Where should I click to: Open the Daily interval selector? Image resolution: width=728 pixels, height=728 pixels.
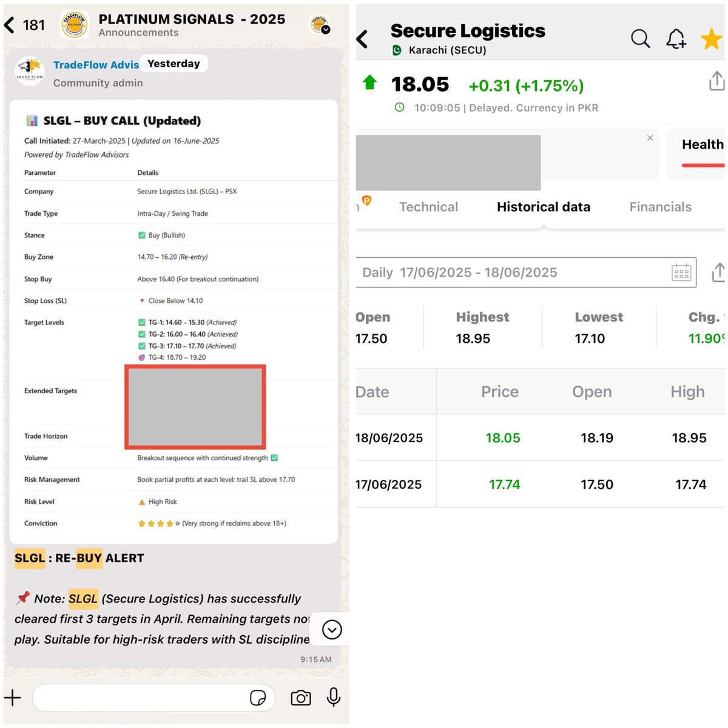coord(378,272)
